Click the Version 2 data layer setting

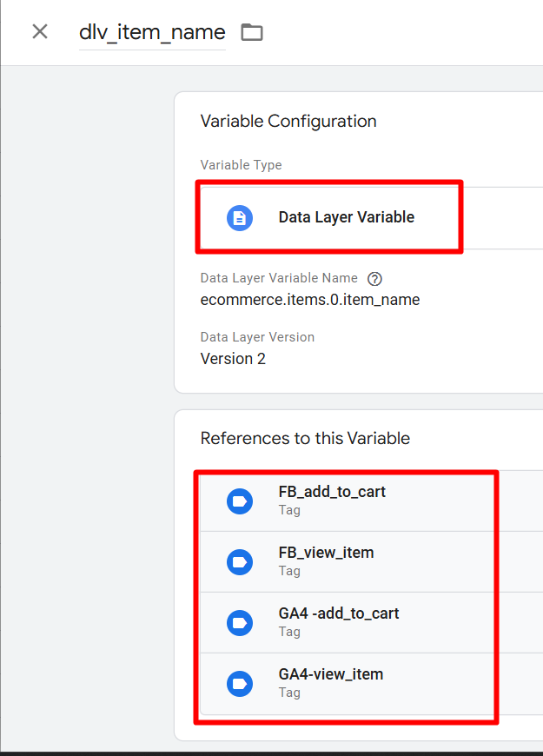click(x=233, y=358)
